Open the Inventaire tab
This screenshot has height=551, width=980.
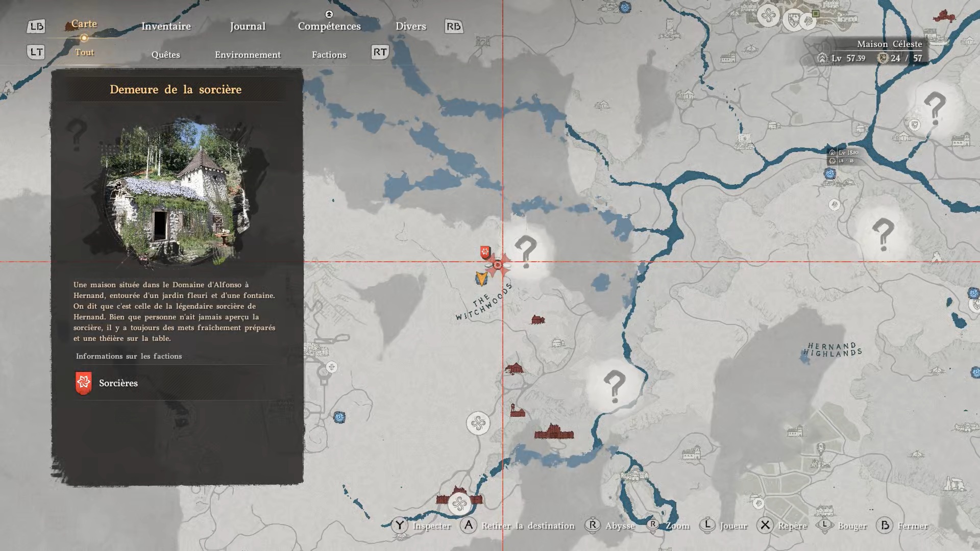point(166,27)
